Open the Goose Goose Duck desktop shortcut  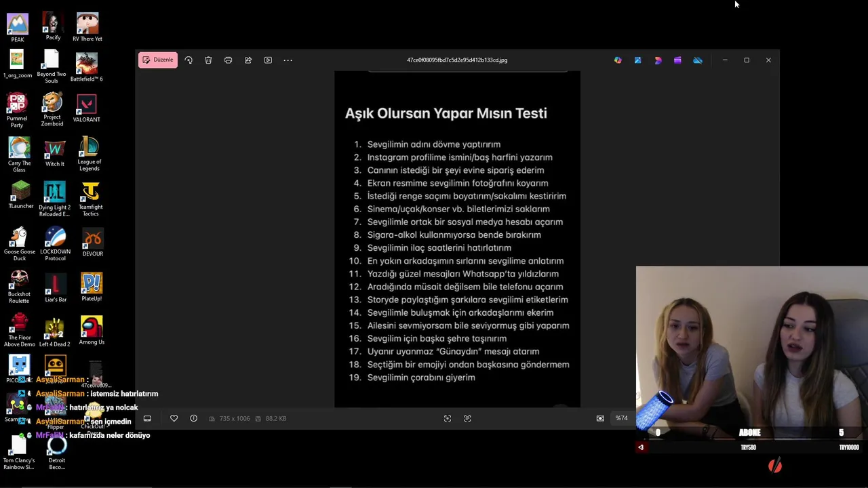click(20, 244)
